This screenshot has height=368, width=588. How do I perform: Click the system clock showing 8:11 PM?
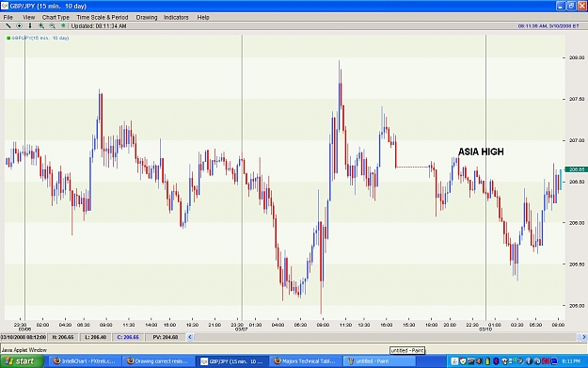point(571,361)
